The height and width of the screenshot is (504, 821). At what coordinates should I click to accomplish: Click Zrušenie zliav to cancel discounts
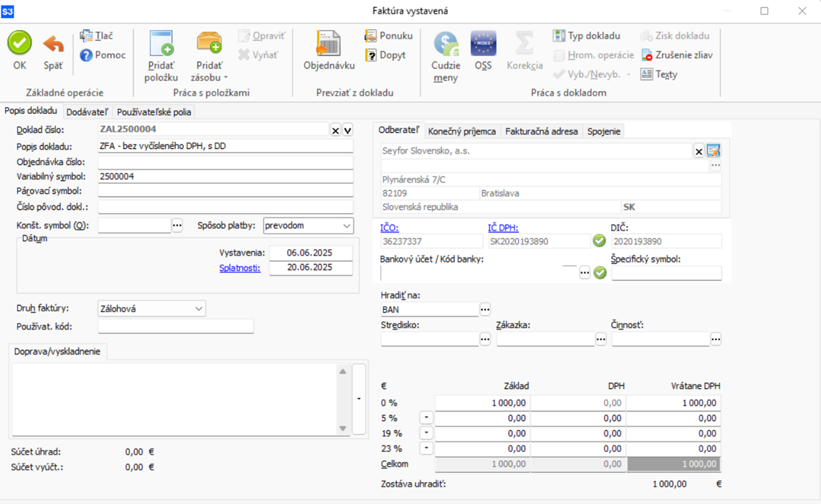[x=676, y=55]
